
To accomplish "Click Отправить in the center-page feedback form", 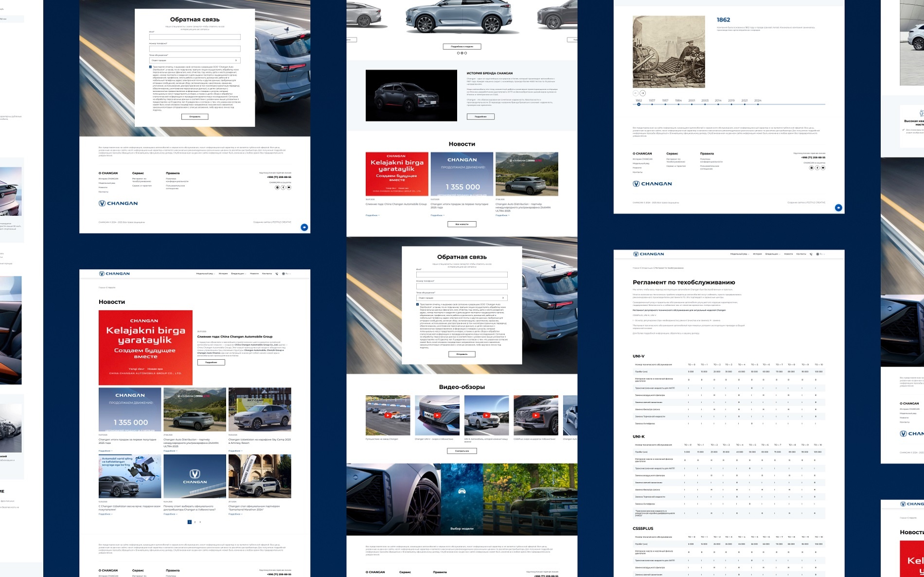I will pyautogui.click(x=462, y=354).
